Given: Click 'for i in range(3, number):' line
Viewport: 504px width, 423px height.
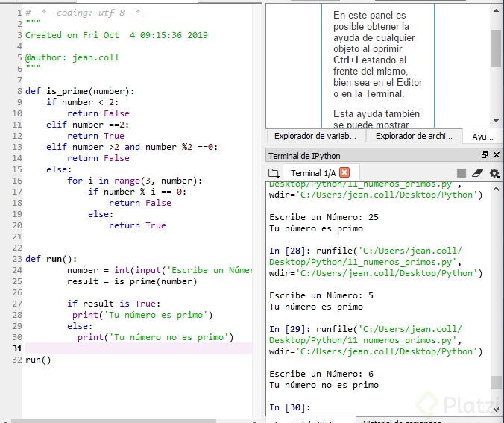Looking at the screenshot, I should coord(134,181).
